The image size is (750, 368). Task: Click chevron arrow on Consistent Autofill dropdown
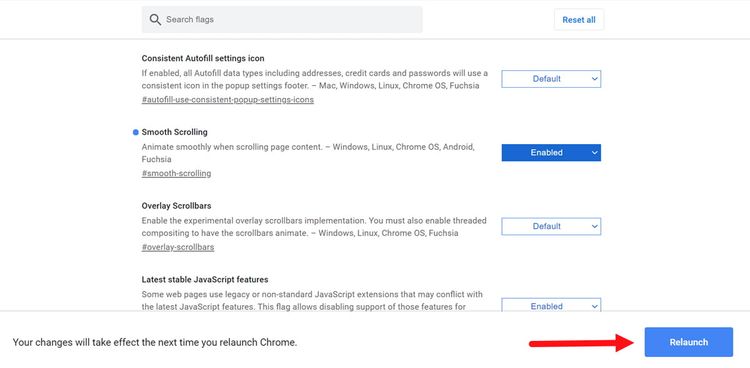point(595,79)
